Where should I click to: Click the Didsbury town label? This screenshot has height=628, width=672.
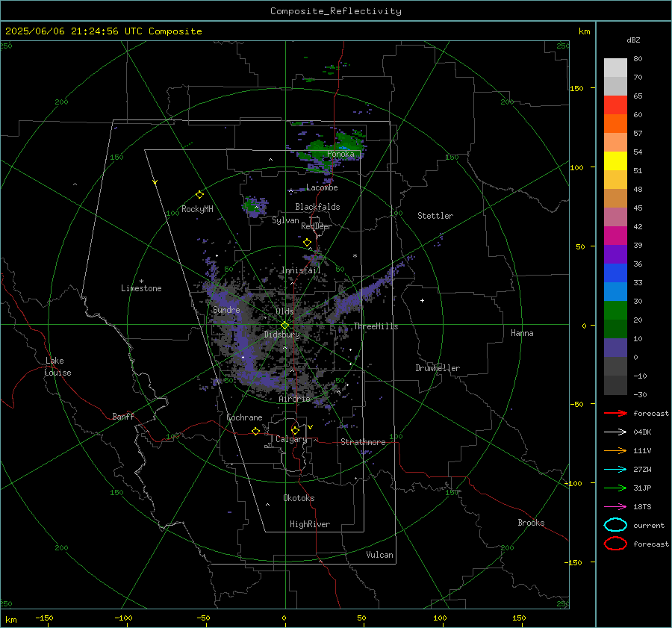pyautogui.click(x=281, y=335)
